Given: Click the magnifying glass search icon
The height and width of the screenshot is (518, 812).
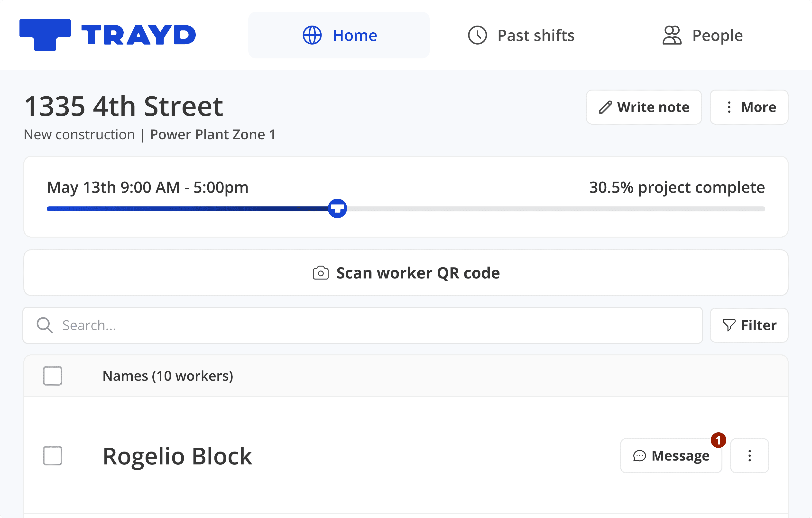Looking at the screenshot, I should point(45,325).
